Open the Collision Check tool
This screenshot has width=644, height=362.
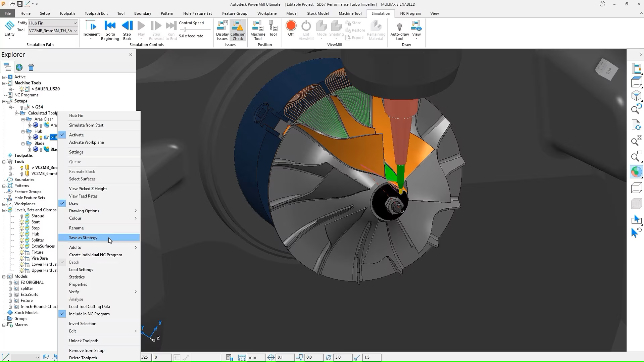coord(238,30)
